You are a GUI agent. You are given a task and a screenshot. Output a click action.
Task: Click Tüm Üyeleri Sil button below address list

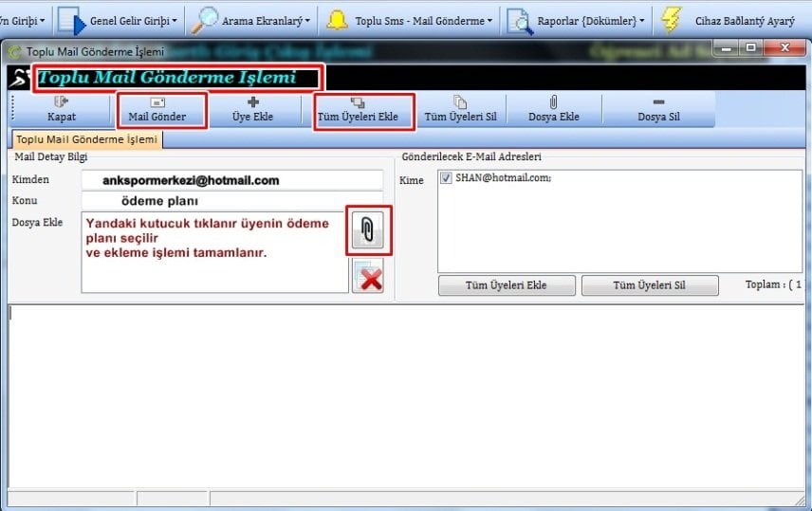click(649, 285)
